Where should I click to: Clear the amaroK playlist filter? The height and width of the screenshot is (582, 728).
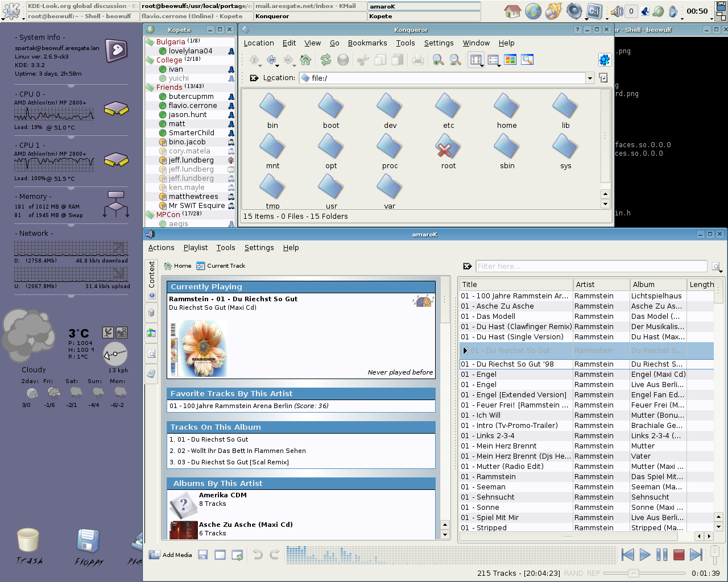468,266
